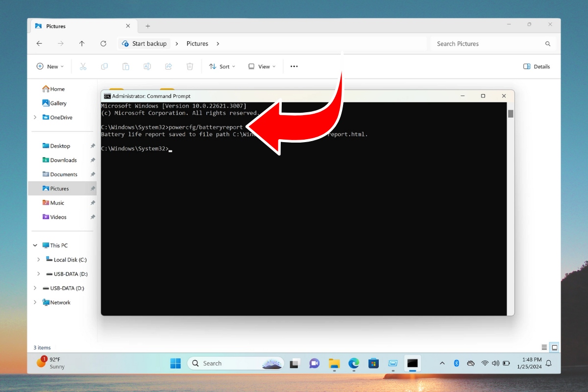Open File Explorer from the taskbar
Image resolution: width=588 pixels, height=392 pixels.
(x=334, y=363)
